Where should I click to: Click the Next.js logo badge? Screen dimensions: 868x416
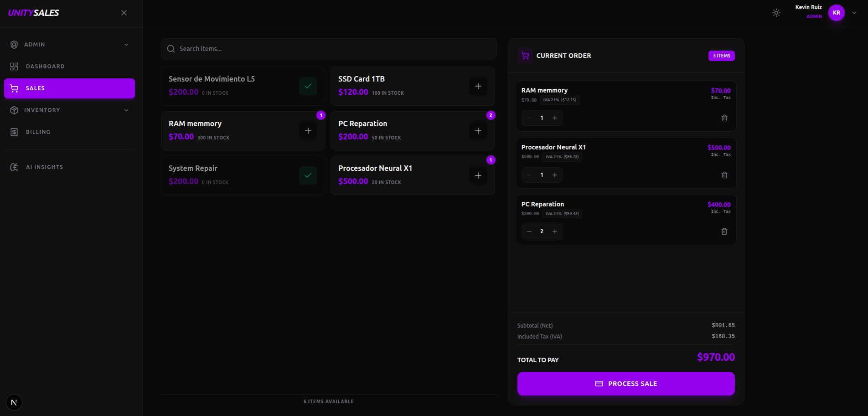click(14, 402)
